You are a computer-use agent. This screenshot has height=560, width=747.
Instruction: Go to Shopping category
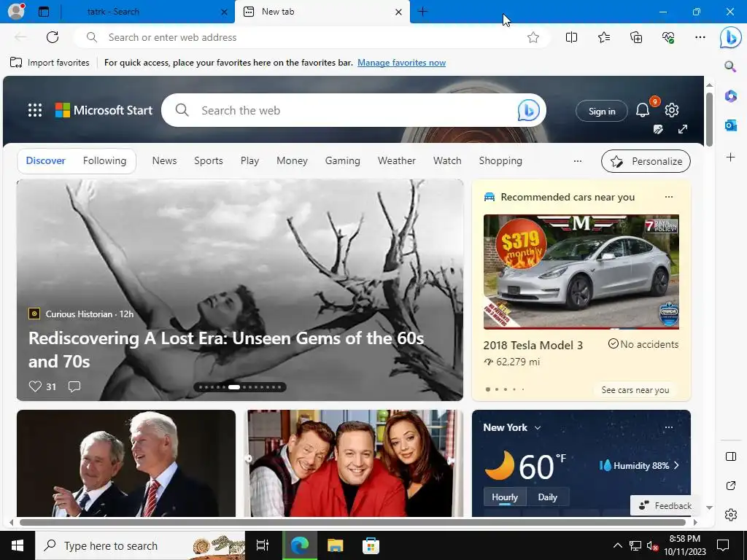click(x=500, y=161)
